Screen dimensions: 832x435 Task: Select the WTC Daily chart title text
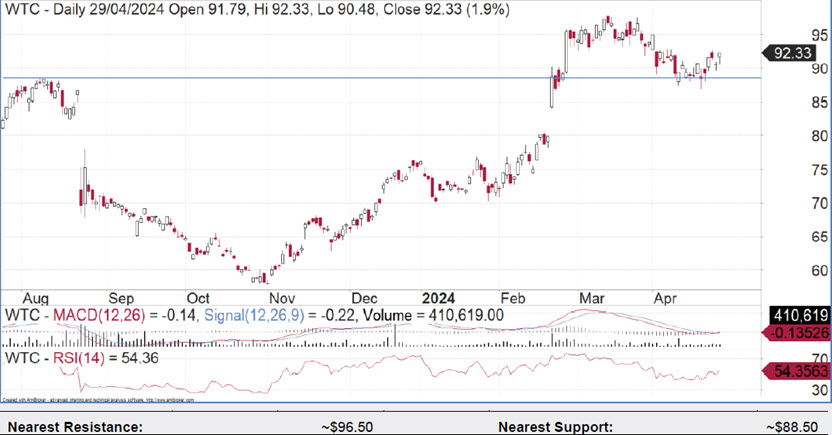pos(240,12)
